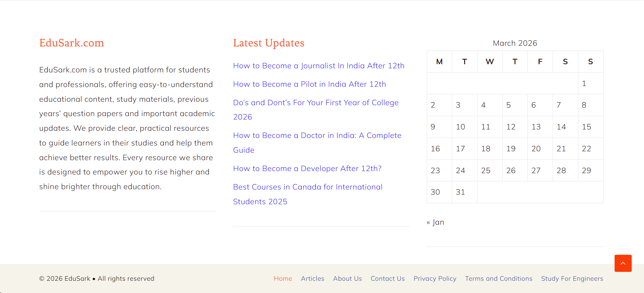Open Articles from footer menu
644x293 pixels.
pyautogui.click(x=312, y=279)
